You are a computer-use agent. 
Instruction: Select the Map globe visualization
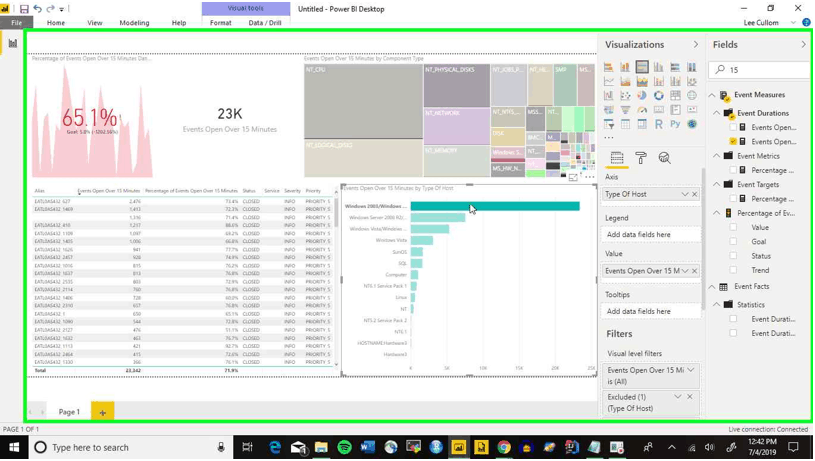coord(692,96)
